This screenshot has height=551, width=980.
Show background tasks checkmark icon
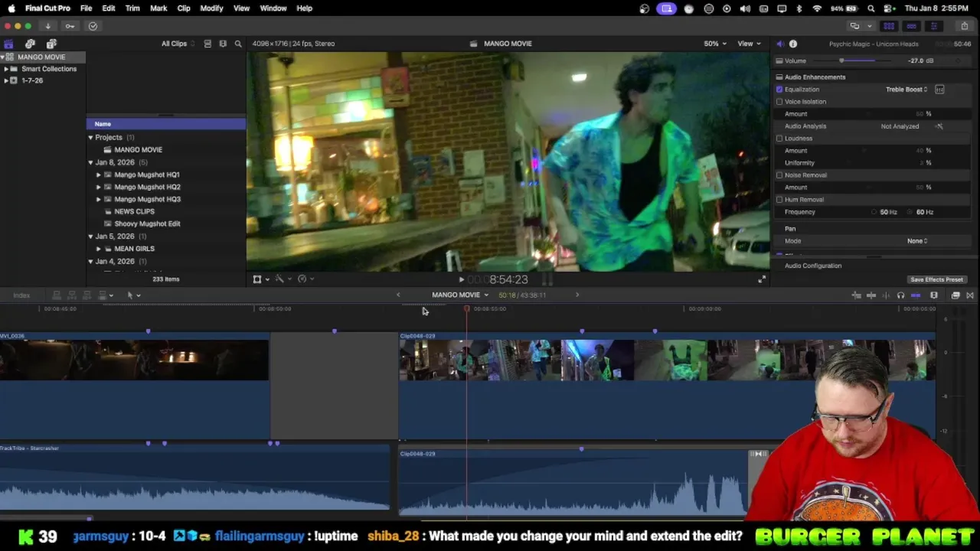click(x=93, y=26)
